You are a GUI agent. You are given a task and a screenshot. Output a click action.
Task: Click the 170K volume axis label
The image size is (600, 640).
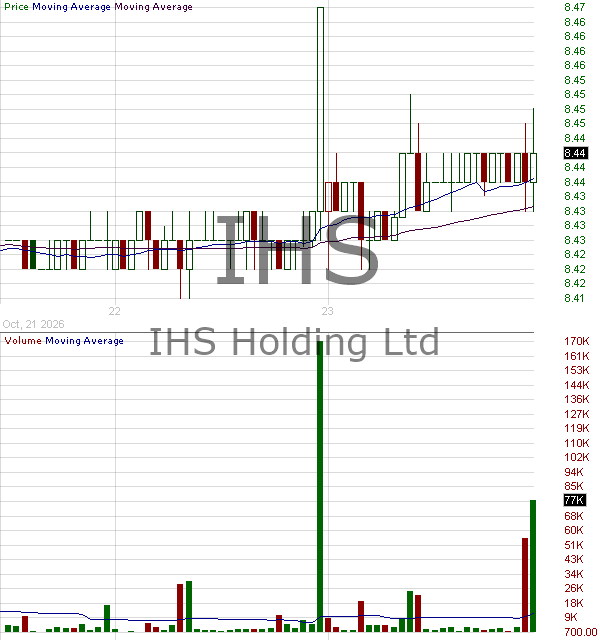click(x=577, y=341)
